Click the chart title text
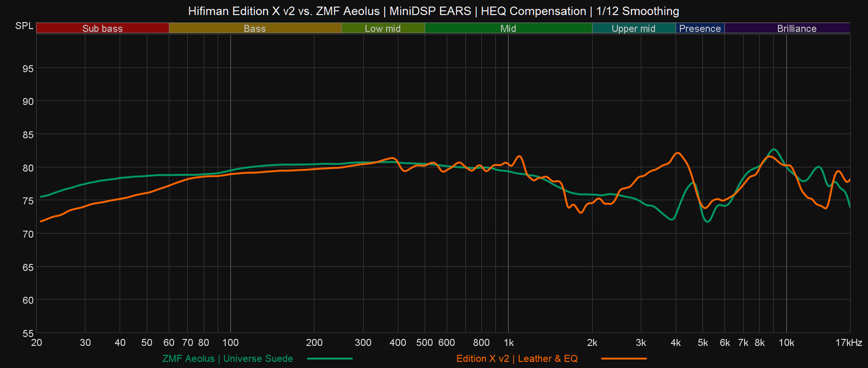 433,11
